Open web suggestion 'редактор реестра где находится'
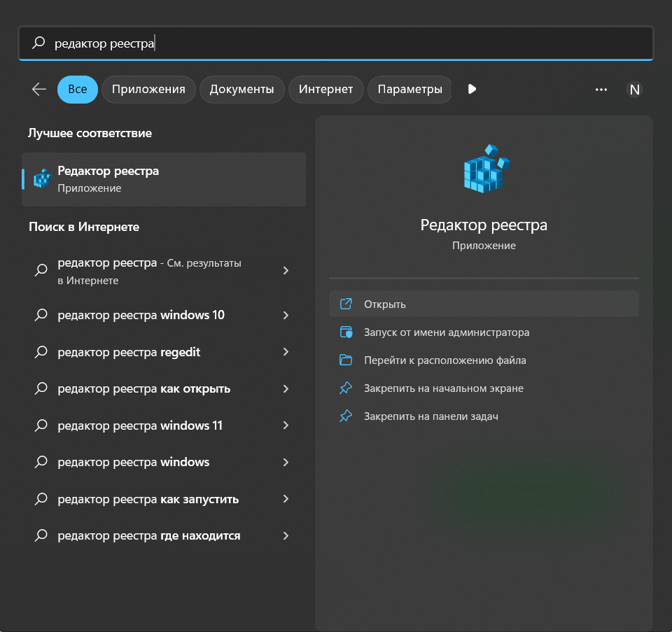The height and width of the screenshot is (632, 672). [x=148, y=535]
